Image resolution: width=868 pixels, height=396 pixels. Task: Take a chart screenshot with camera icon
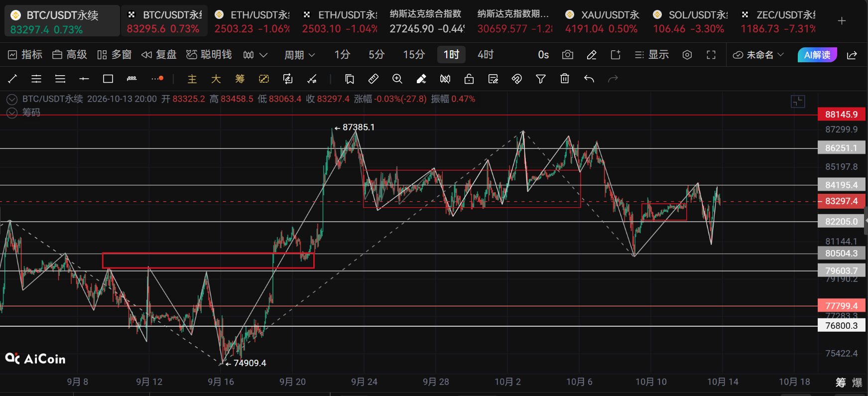(x=568, y=55)
